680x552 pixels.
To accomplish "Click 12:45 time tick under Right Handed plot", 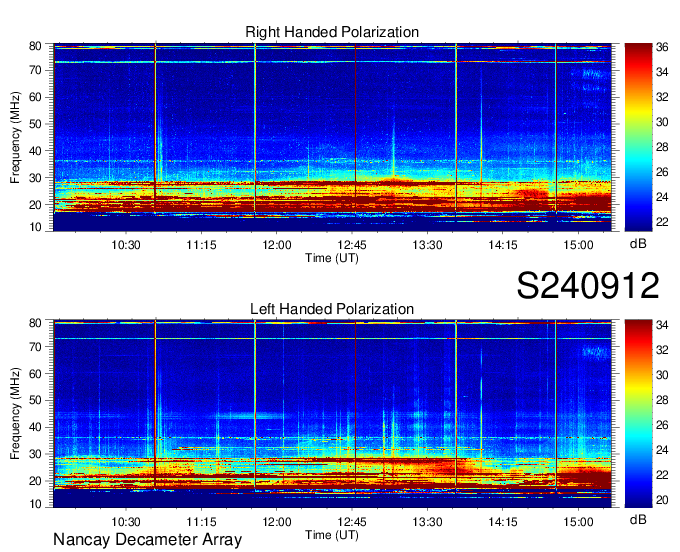I will [352, 245].
